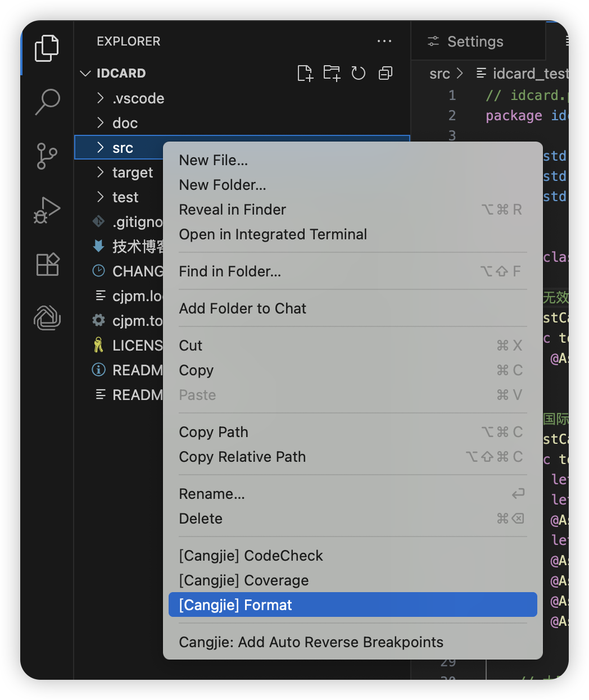
Task: Expand the src folder chevron
Action: point(101,147)
